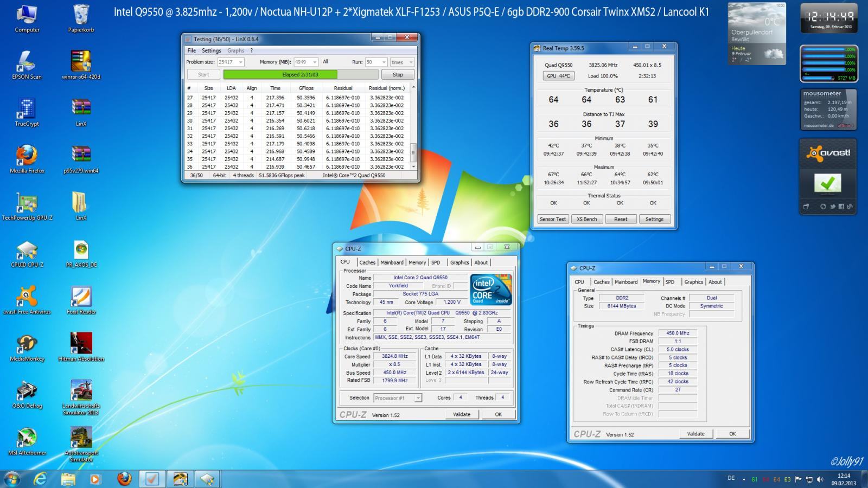
Task: Click the Oberpullendorf weather gadget
Action: tap(757, 34)
